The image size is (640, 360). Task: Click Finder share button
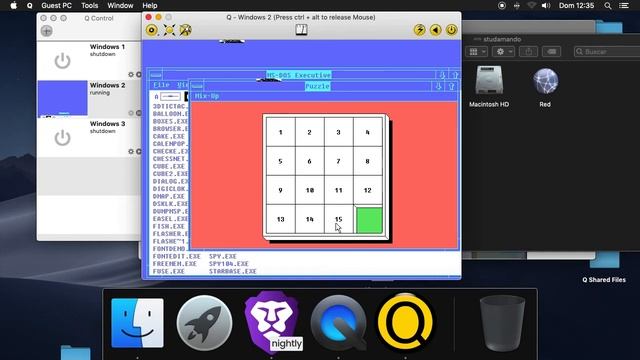coord(529,52)
